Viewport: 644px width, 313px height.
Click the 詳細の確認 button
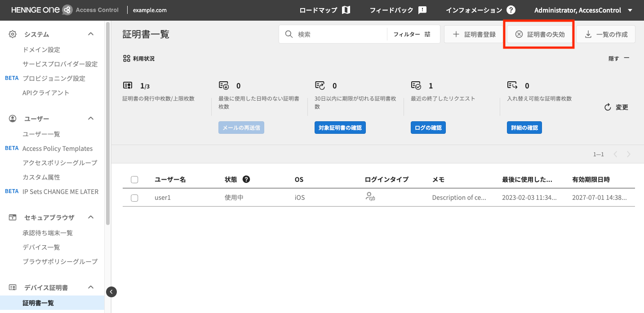[x=524, y=128]
